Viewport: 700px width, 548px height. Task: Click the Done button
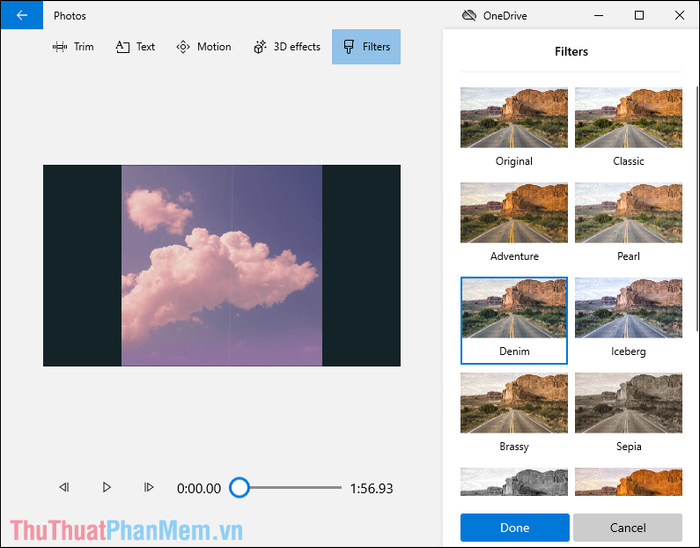(515, 527)
